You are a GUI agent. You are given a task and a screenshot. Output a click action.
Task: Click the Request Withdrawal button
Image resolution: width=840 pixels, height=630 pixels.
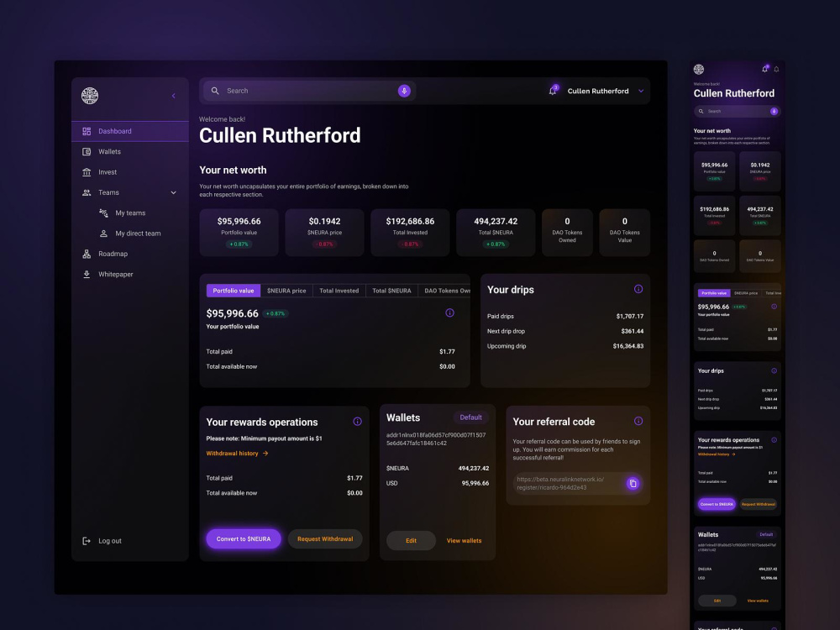(x=325, y=539)
